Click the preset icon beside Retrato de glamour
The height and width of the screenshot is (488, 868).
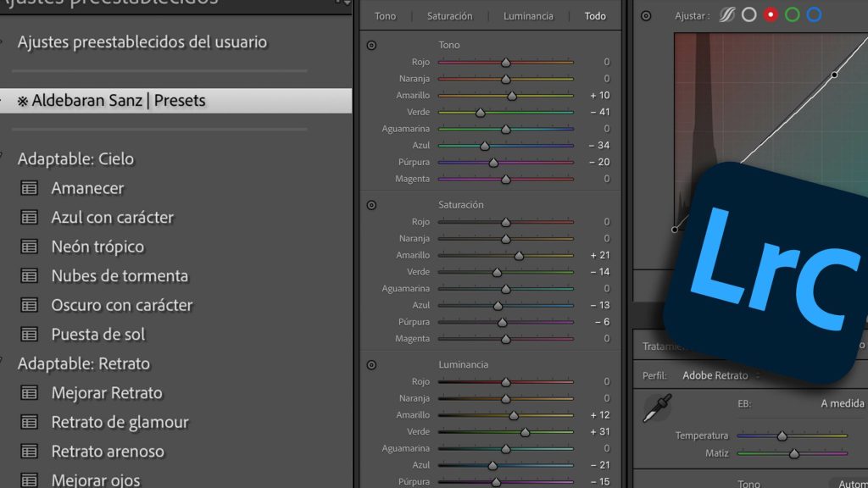click(x=30, y=422)
